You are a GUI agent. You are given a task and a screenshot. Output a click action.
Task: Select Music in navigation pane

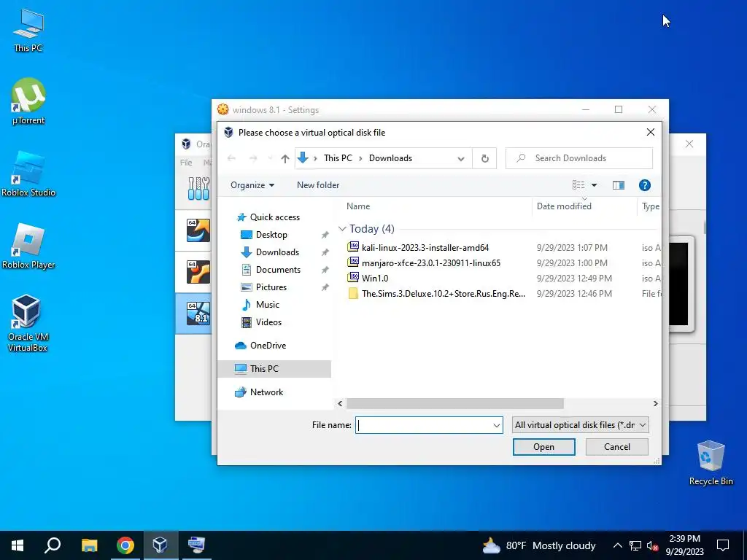(267, 305)
